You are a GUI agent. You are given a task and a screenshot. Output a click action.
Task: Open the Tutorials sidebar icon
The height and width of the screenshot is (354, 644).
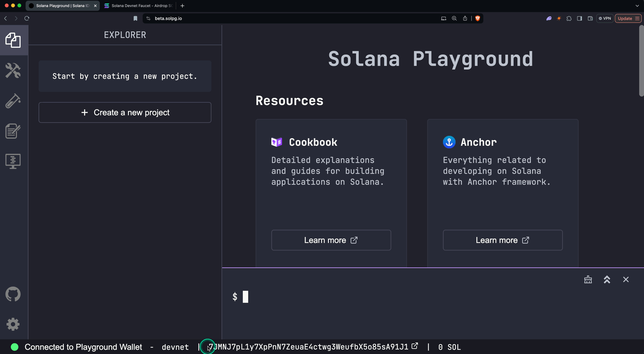tap(14, 131)
